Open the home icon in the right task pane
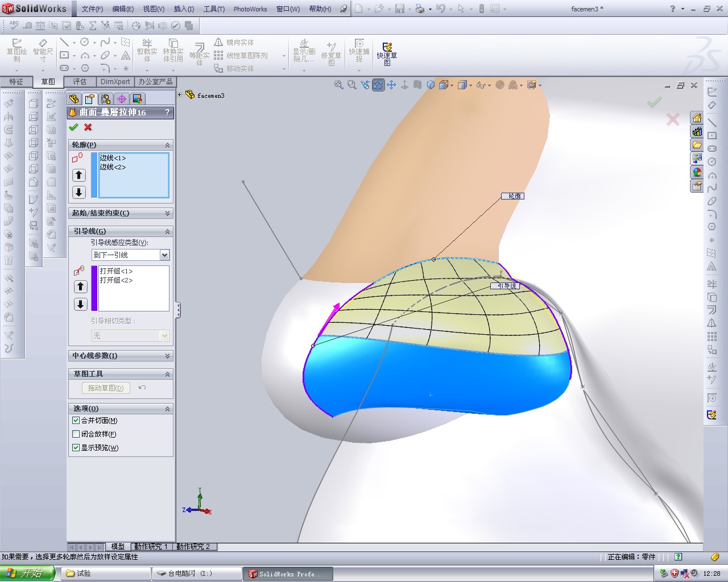This screenshot has height=582, width=728. 697,118
